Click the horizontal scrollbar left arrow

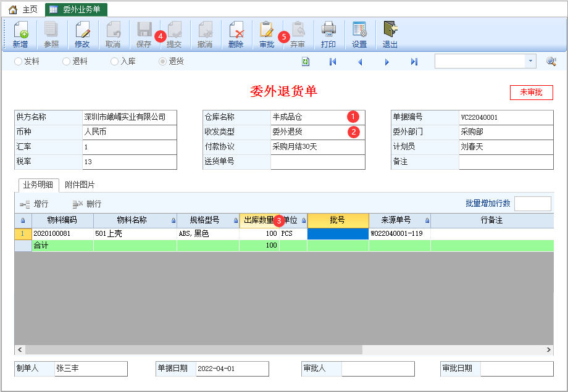pyautogui.click(x=20, y=350)
